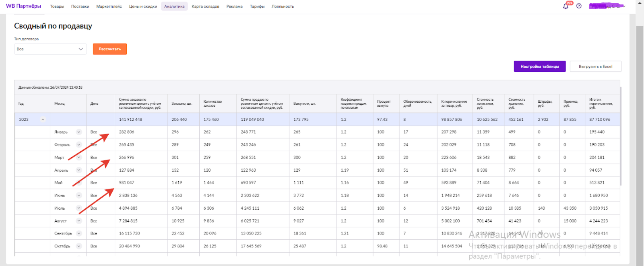
Task: Collapse the 2023 year row
Action: 43,120
